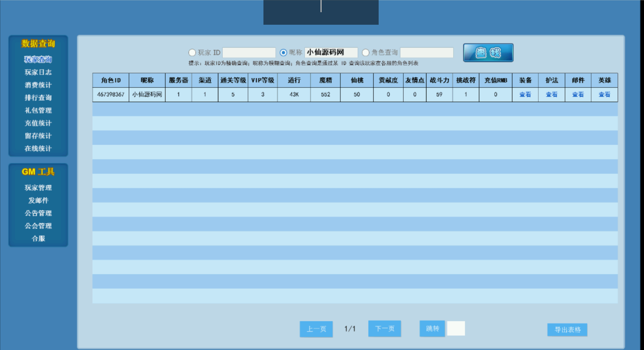Go to next page with 下一页
Viewport: 644px width, 350px height.
(385, 329)
